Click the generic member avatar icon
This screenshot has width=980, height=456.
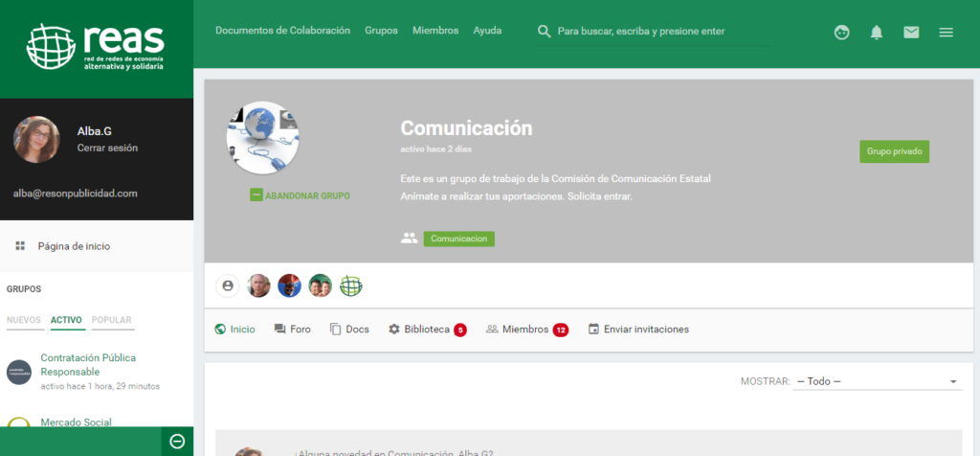(228, 285)
